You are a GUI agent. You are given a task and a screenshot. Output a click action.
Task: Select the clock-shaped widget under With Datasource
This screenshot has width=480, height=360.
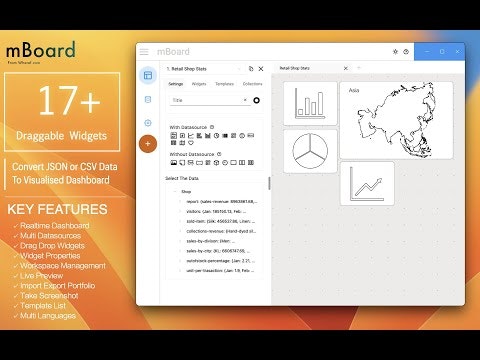click(217, 135)
